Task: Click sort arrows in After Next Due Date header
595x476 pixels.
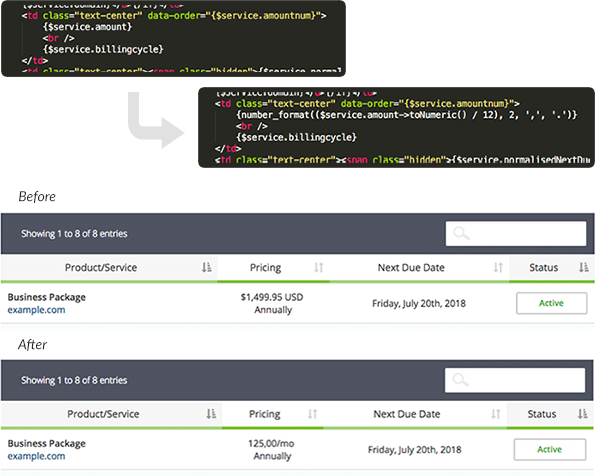Action: tap(496, 414)
